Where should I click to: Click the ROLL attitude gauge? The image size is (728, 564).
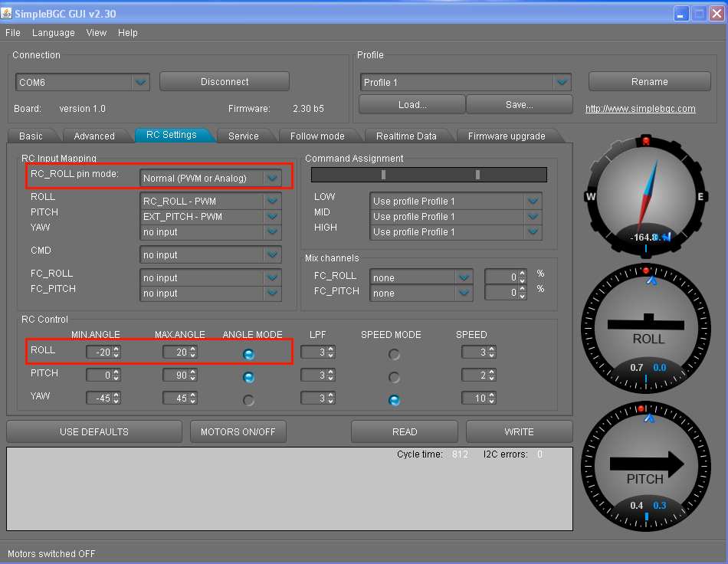pyautogui.click(x=646, y=328)
